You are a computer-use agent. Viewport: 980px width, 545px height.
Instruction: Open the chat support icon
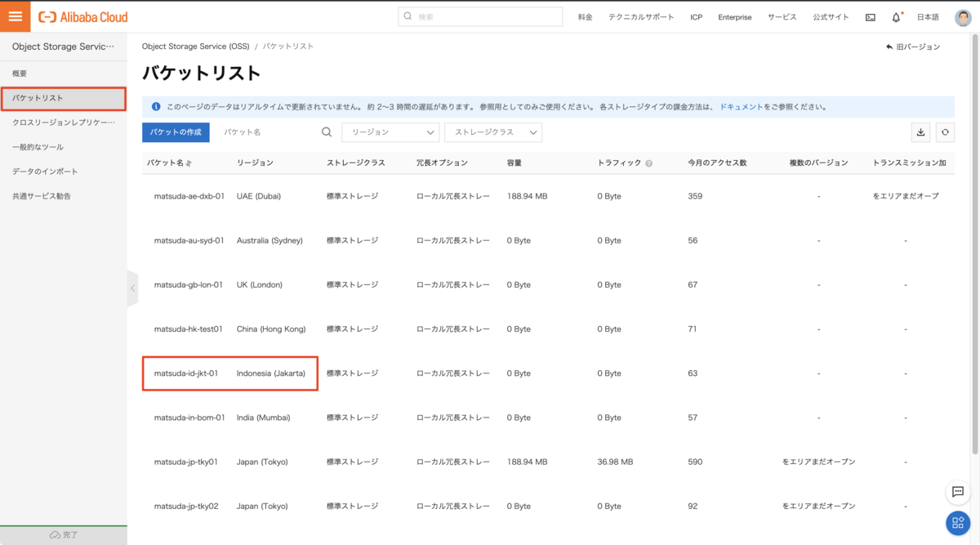[958, 492]
